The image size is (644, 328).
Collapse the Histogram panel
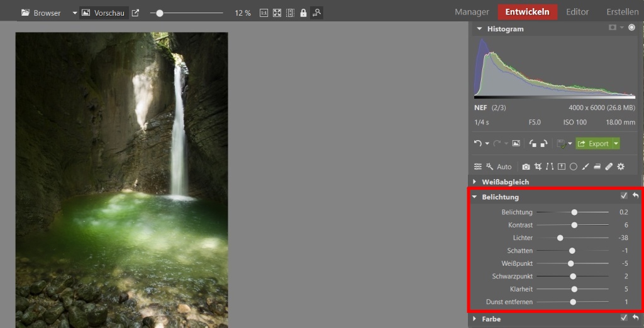(479, 29)
